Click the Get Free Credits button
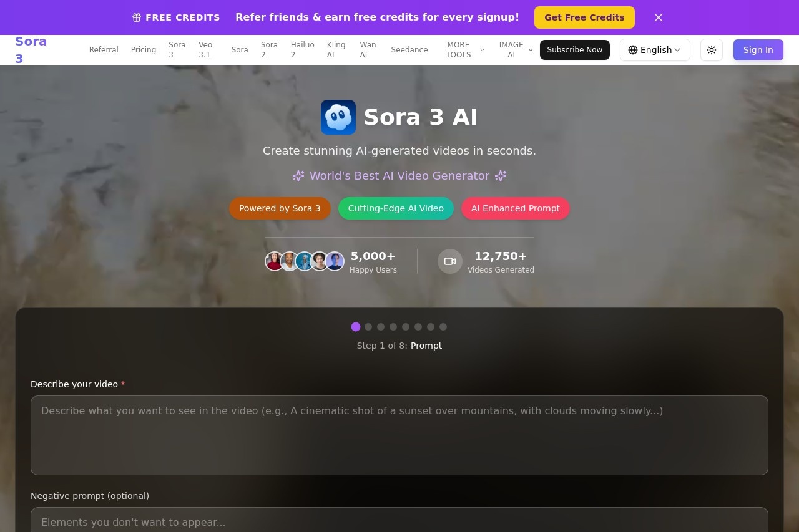Screen dimensions: 799x532 point(584,17)
